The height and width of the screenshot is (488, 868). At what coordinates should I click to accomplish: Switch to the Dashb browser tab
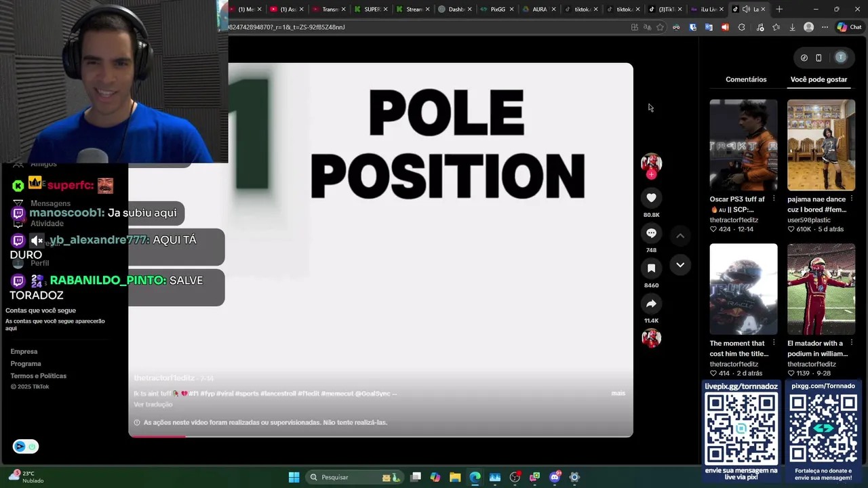455,9
